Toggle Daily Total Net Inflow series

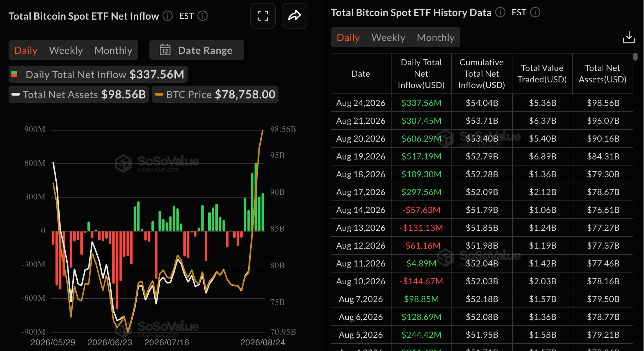pyautogui.click(x=98, y=75)
